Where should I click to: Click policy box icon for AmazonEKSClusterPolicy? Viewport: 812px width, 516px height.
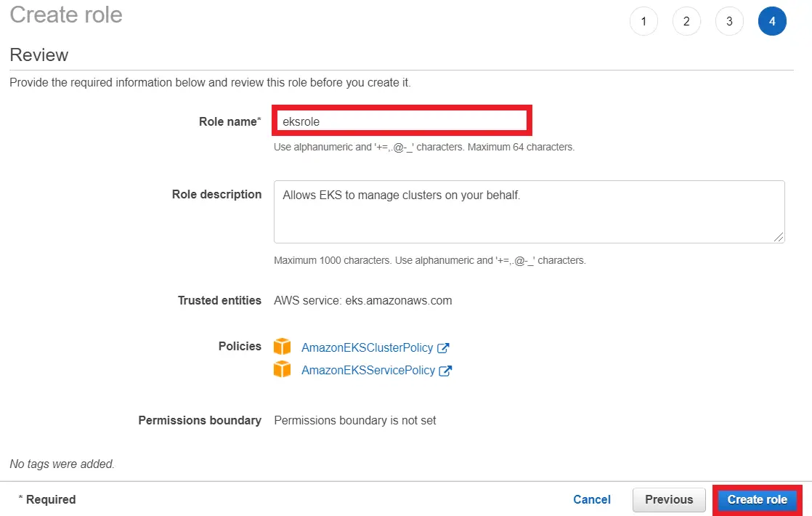283,347
